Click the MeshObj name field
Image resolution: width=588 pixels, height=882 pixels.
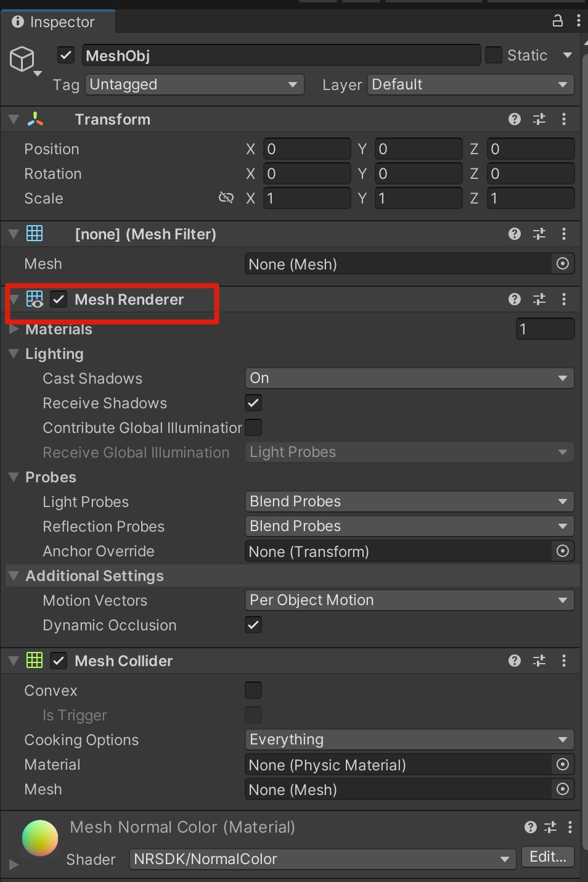click(x=280, y=56)
